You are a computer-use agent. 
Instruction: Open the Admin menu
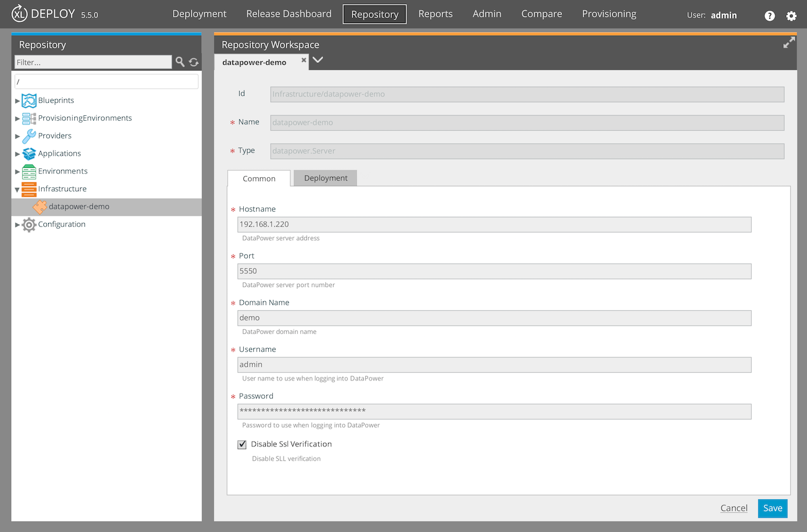[x=487, y=14]
